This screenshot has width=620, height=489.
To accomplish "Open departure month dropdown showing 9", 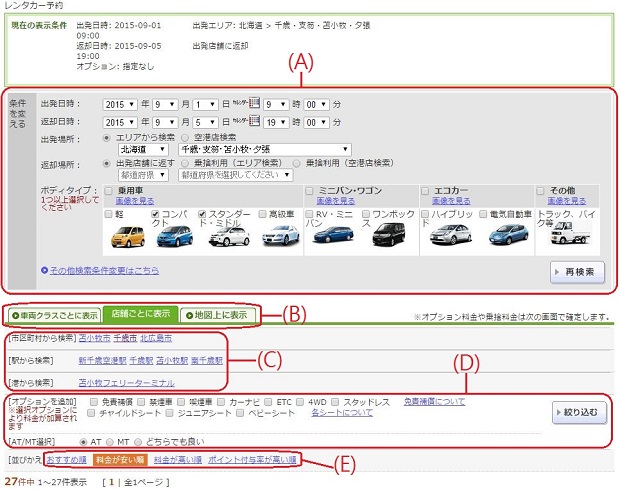I will [165, 104].
